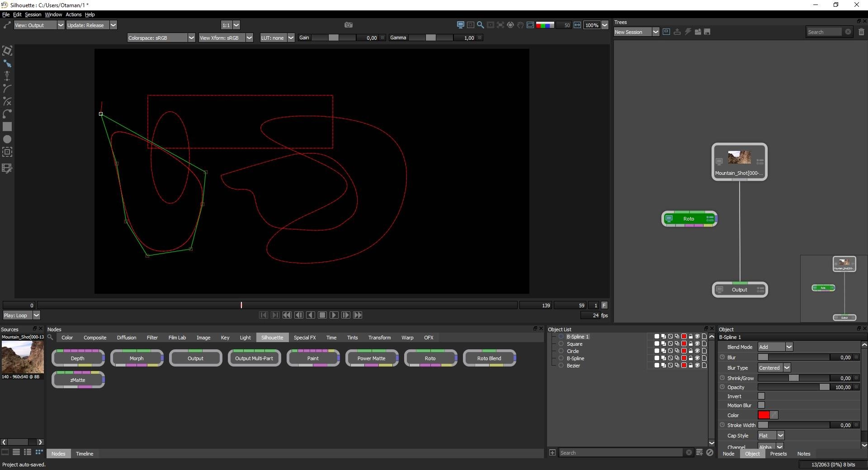Select the Circle shape tool
The height and width of the screenshot is (470, 868).
7,139
